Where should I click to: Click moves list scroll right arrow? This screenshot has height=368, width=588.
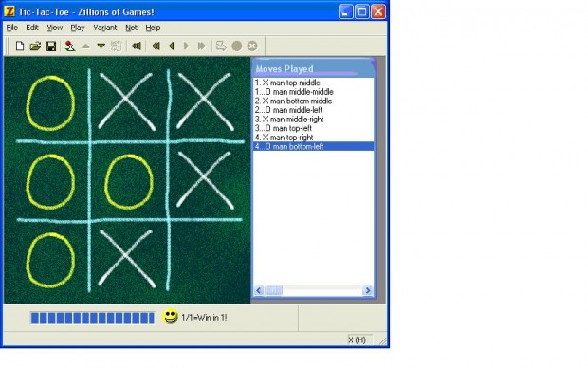click(x=368, y=290)
